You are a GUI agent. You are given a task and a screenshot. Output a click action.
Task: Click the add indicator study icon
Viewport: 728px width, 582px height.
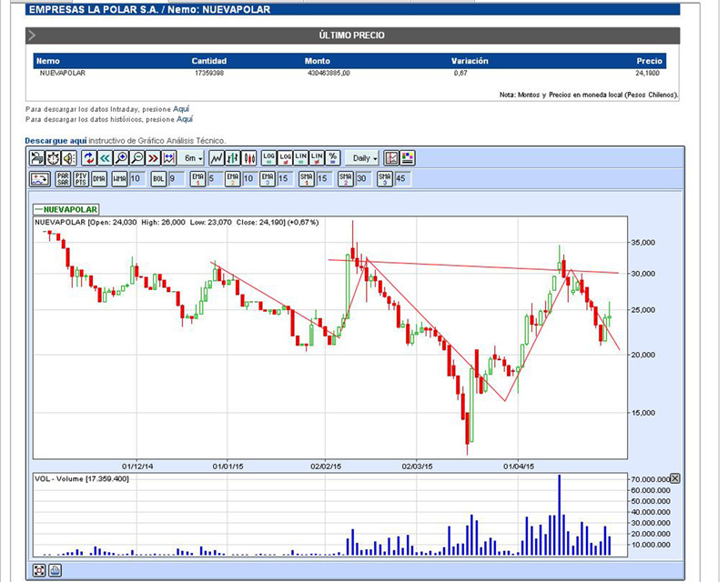40,178
